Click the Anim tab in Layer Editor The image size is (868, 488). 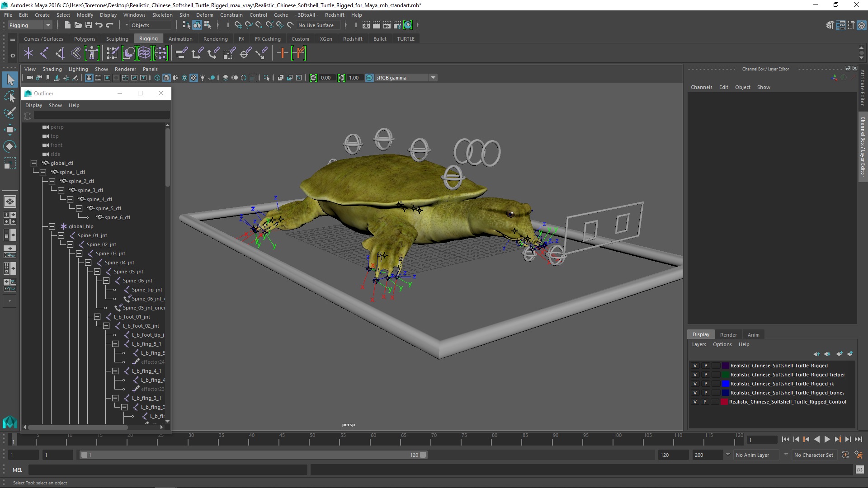(753, 335)
